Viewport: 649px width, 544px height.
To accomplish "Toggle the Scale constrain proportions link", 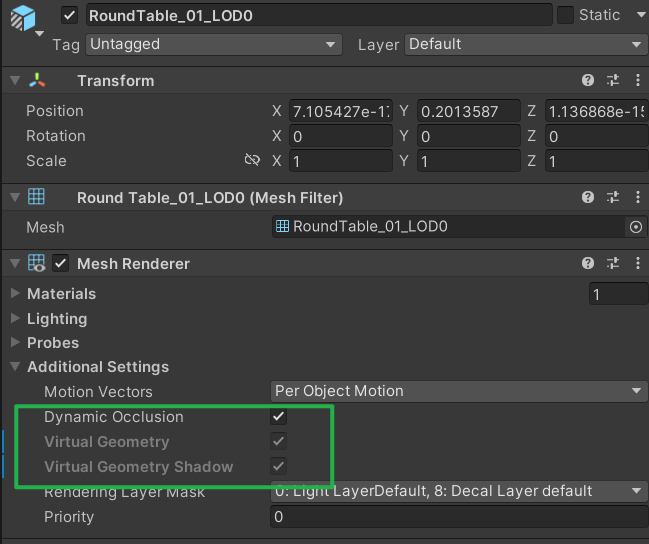I will click(x=252, y=161).
